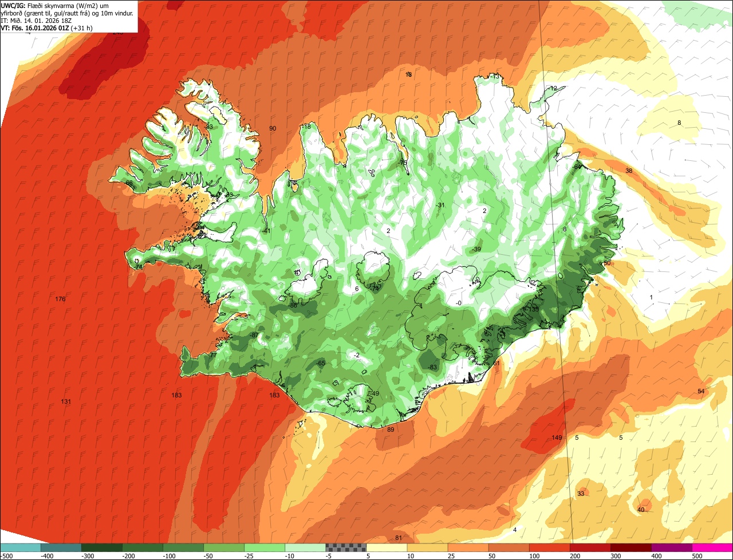Screen dimensions: 733x560
Task: Click the initial time 'IT: Mið. 14. 01. 2026 18Z'
Action: [36, 20]
